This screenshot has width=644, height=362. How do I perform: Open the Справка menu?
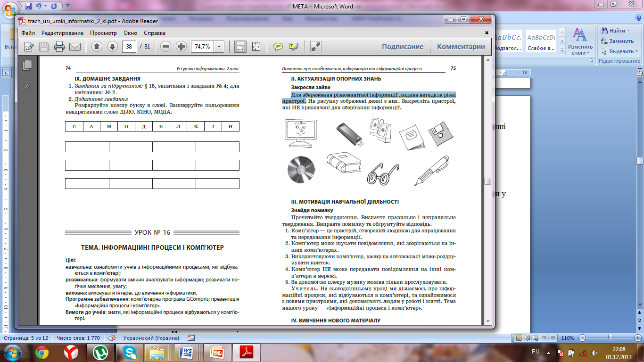pyautogui.click(x=155, y=33)
